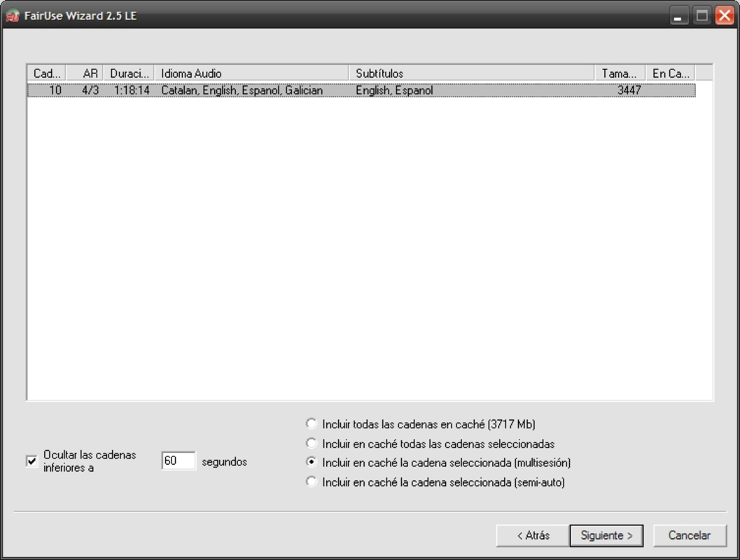Select 'Incluir en caché todas las cadenas seleccionadas'
The image size is (740, 560).
pos(311,444)
